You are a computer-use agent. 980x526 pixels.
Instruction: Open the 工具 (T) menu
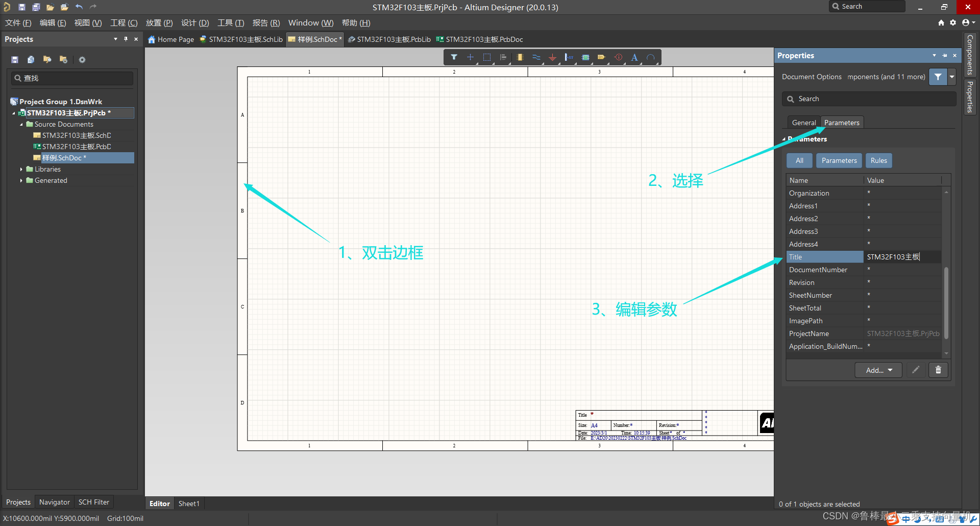click(231, 23)
